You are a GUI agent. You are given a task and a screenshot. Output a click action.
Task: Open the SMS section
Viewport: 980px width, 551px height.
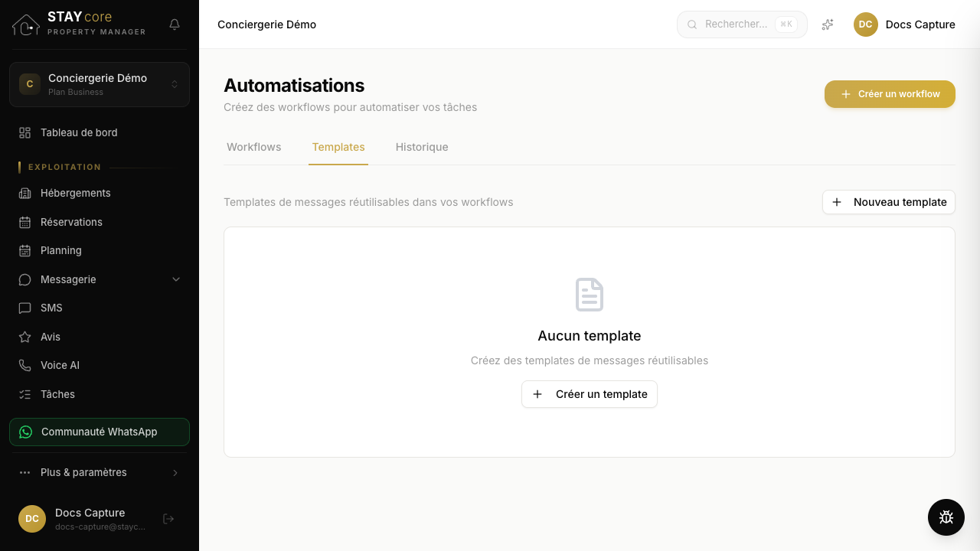[x=100, y=308]
